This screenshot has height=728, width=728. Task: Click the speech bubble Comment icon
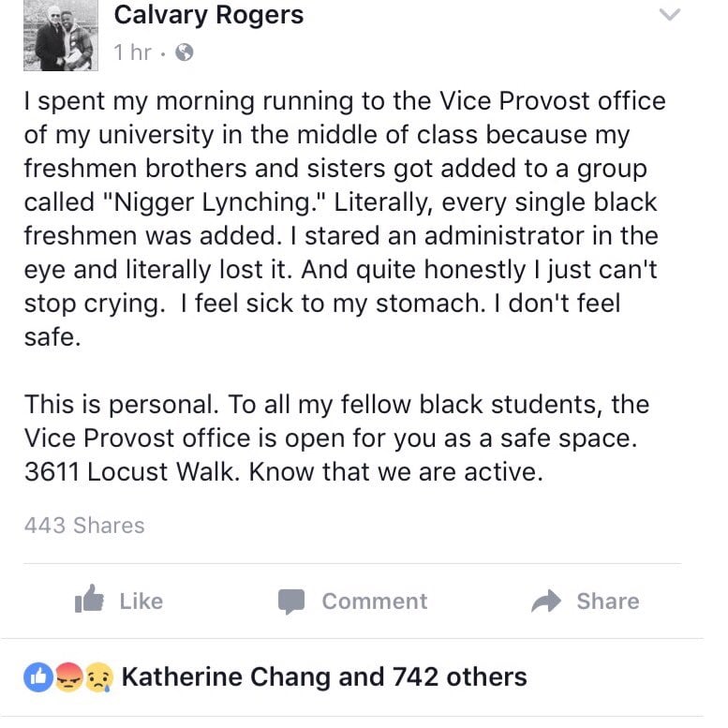click(291, 602)
